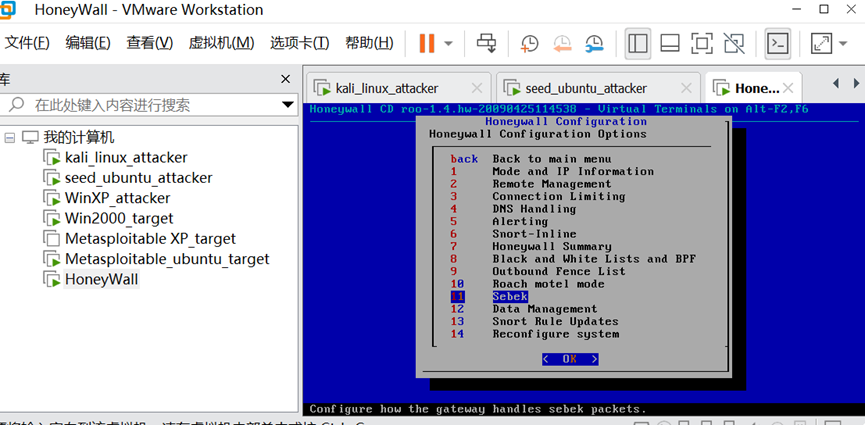Image resolution: width=865 pixels, height=425 pixels.
Task: Open the dropdown arrow next to stretch icon
Action: pyautogui.click(x=843, y=43)
